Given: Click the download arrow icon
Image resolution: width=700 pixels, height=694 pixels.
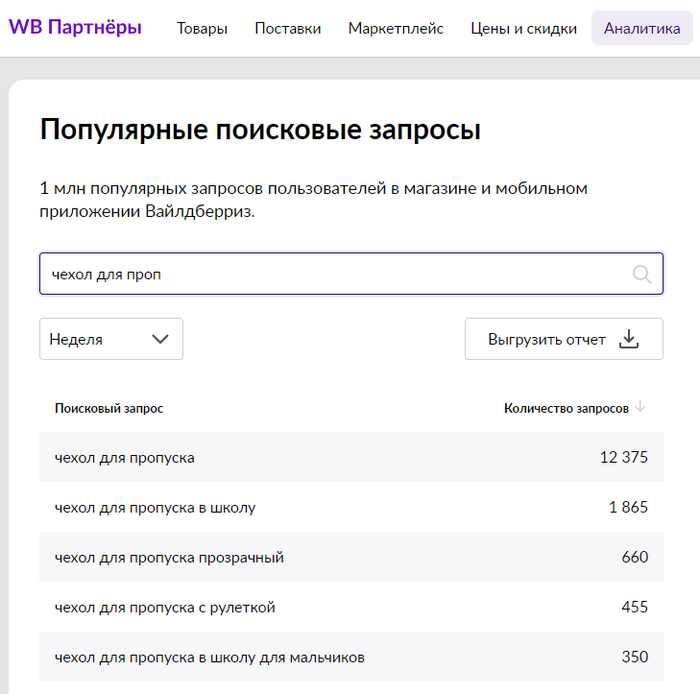Looking at the screenshot, I should pos(628,339).
